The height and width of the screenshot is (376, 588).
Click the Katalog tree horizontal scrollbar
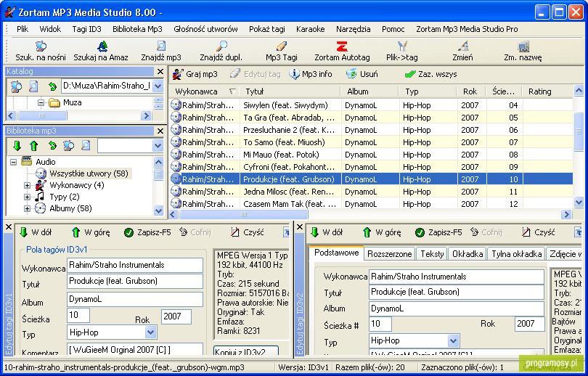[x=42, y=116]
